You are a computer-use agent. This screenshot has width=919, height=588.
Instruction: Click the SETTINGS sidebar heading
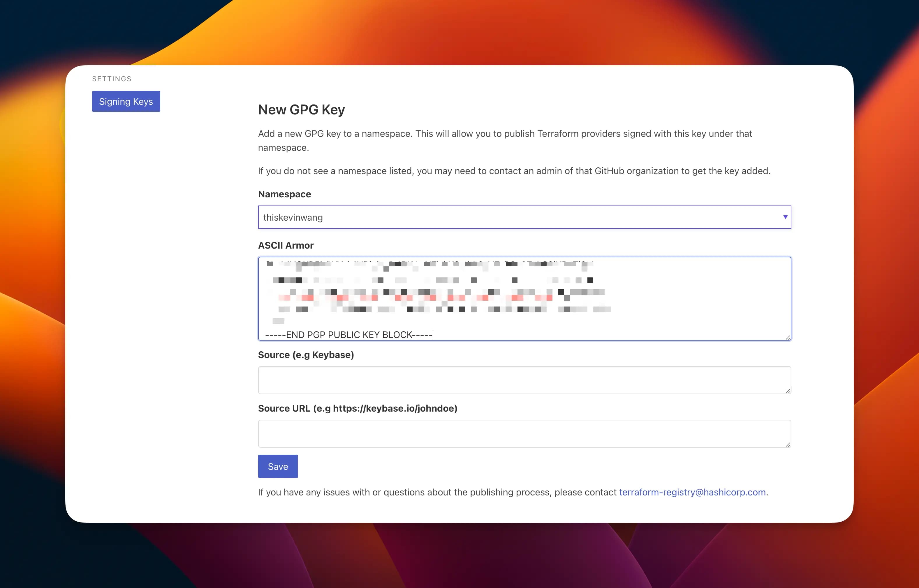tap(112, 79)
